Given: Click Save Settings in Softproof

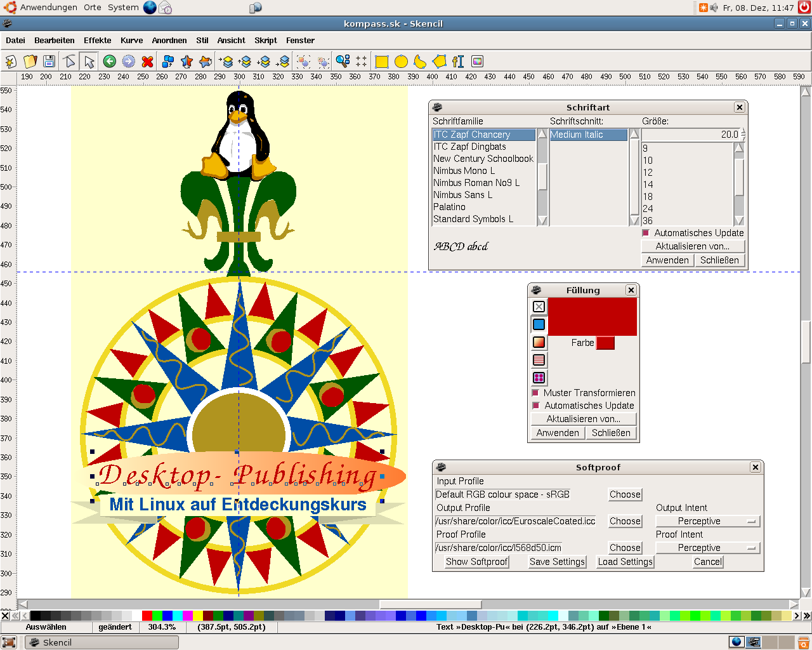Looking at the screenshot, I should (x=557, y=562).
